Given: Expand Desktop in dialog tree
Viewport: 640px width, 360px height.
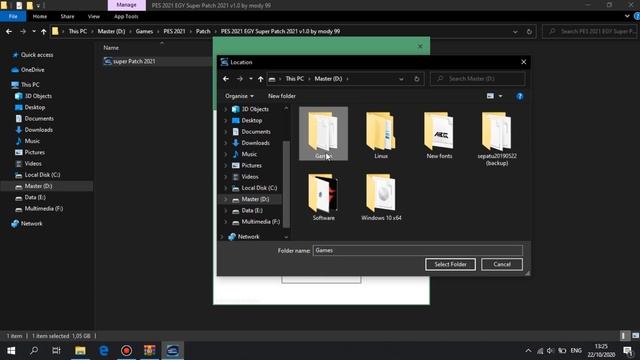Looking at the screenshot, I should 226,120.
